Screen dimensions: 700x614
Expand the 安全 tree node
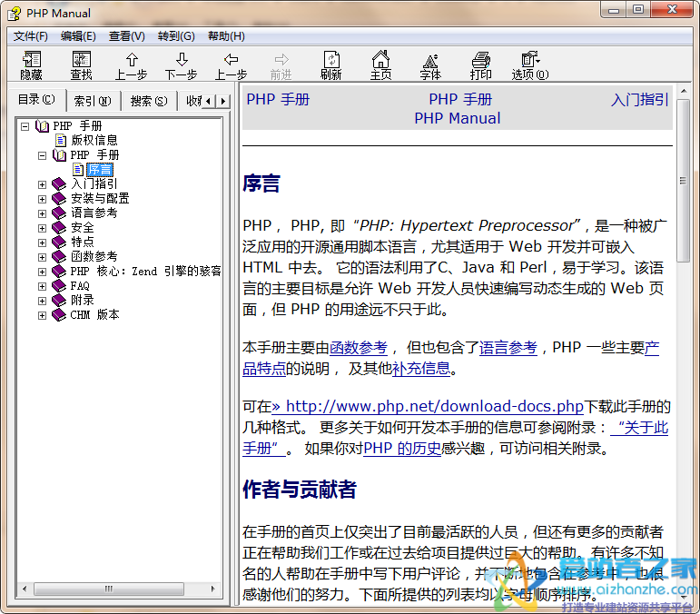42,228
